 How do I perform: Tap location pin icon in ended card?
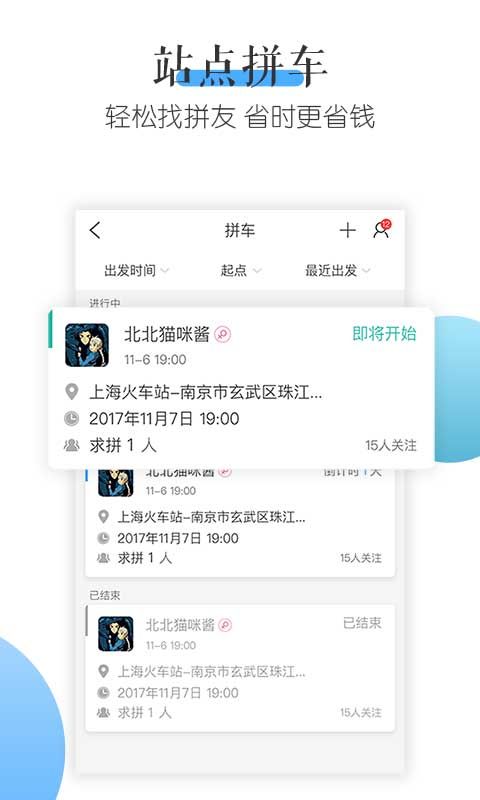click(x=104, y=671)
